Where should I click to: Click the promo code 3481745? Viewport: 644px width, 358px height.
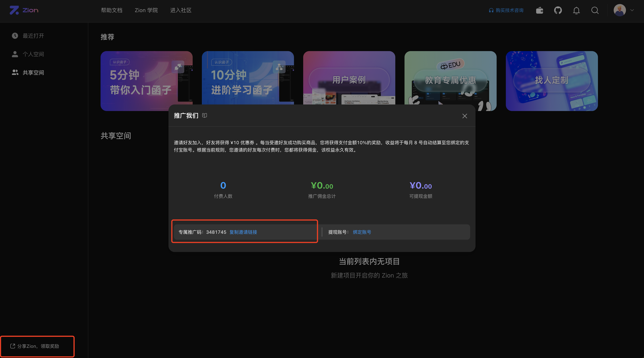pyautogui.click(x=216, y=232)
